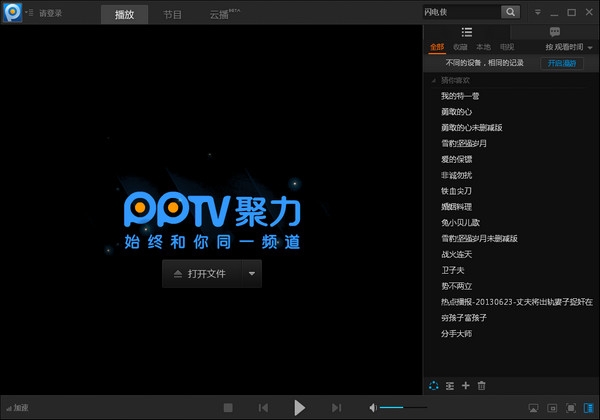Click the 开启漫游 button
The image size is (600, 420).
click(x=561, y=63)
